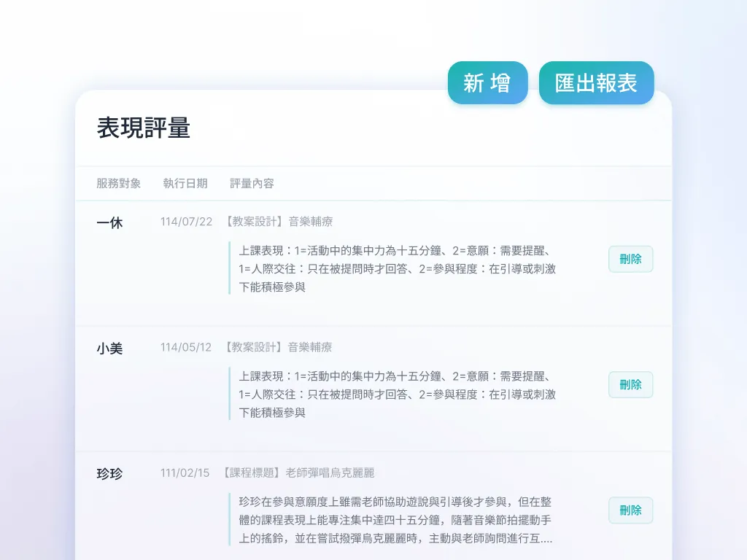This screenshot has height=560, width=747.
Task: Click 一休's 上課表現 evaluation paragraph
Action: (x=398, y=268)
